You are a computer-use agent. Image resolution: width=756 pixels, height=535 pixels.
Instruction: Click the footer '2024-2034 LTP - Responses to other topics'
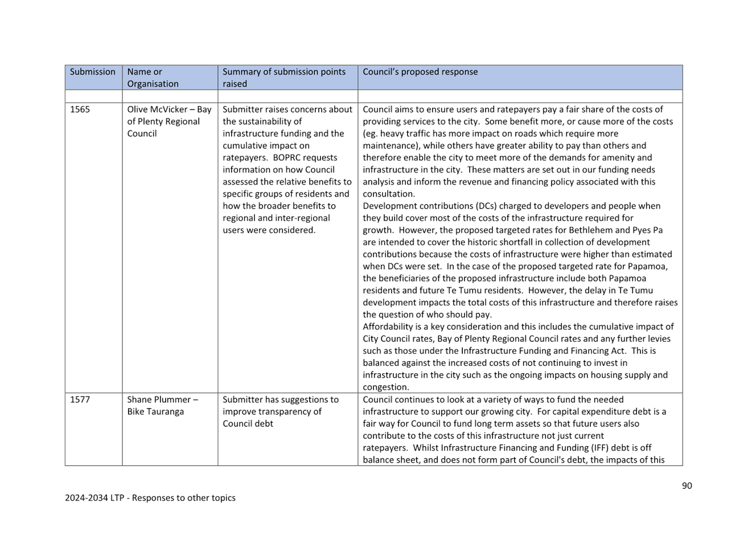pos(150,498)
